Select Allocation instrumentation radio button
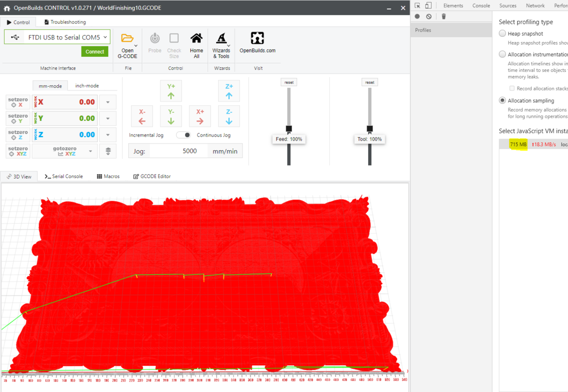This screenshot has height=392, width=568. click(x=503, y=54)
